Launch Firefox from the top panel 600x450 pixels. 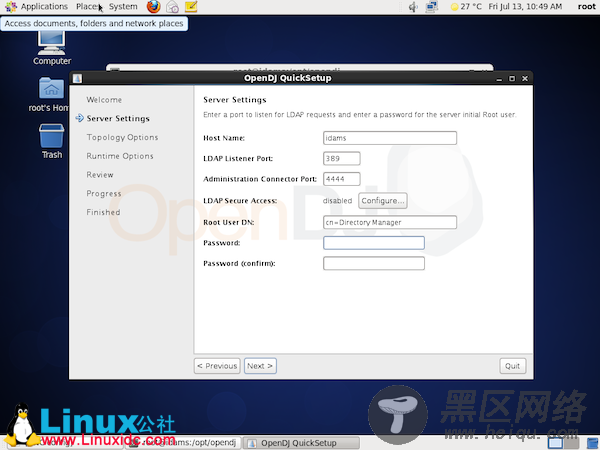(x=153, y=7)
